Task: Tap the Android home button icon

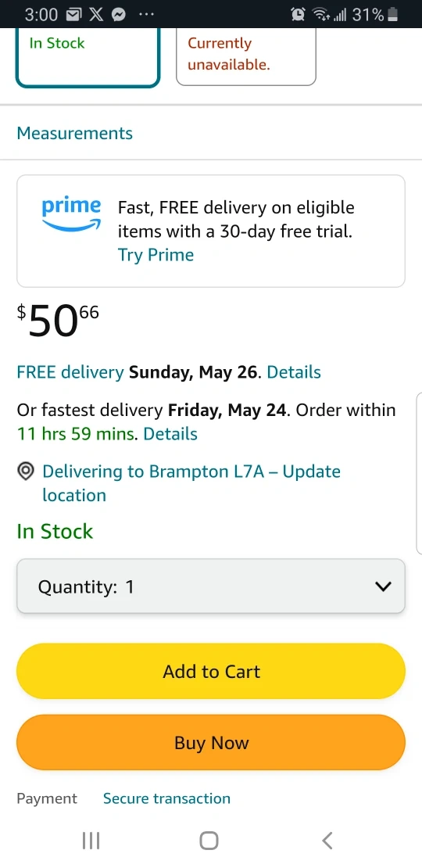Action: coord(209,841)
